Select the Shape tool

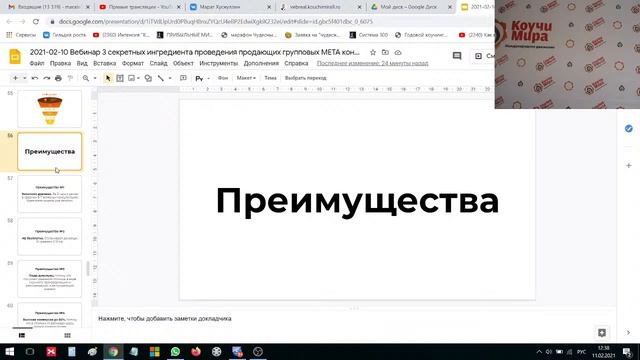148,78
